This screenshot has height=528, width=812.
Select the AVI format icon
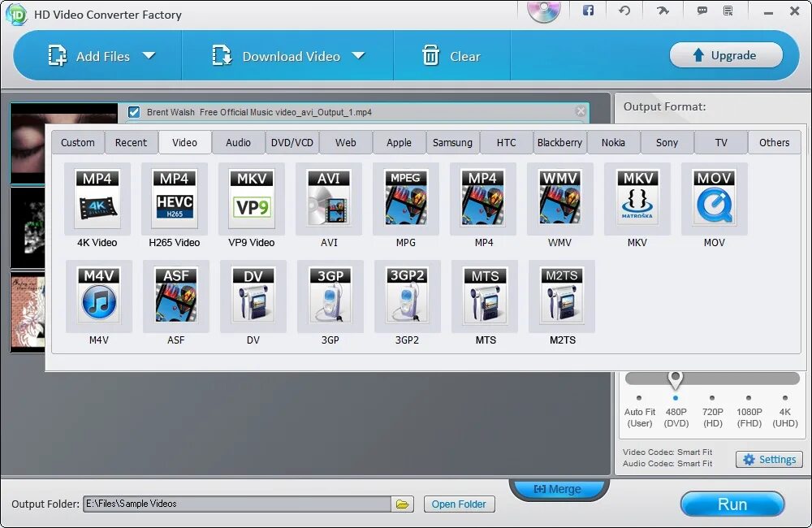tap(329, 199)
